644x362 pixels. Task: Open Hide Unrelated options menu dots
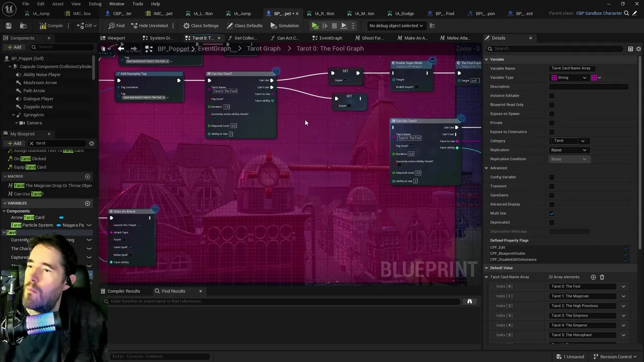click(173, 26)
